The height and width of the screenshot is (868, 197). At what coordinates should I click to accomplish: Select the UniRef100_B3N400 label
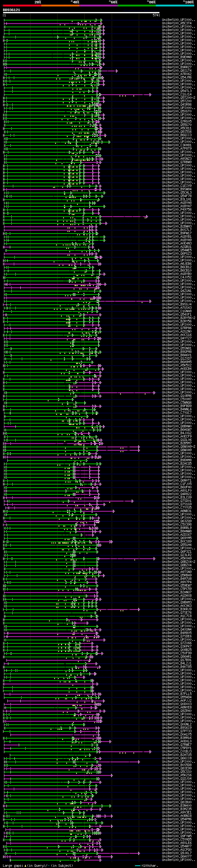point(177,806)
